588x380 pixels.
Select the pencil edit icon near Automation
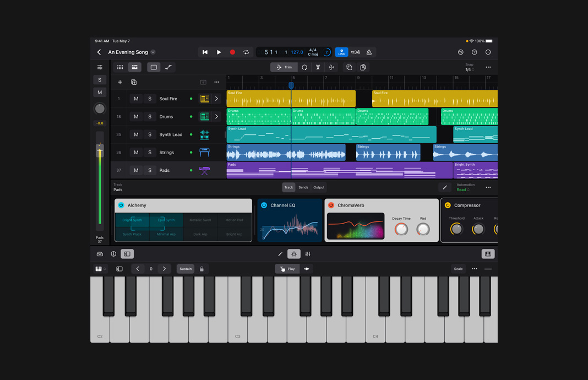tap(445, 187)
